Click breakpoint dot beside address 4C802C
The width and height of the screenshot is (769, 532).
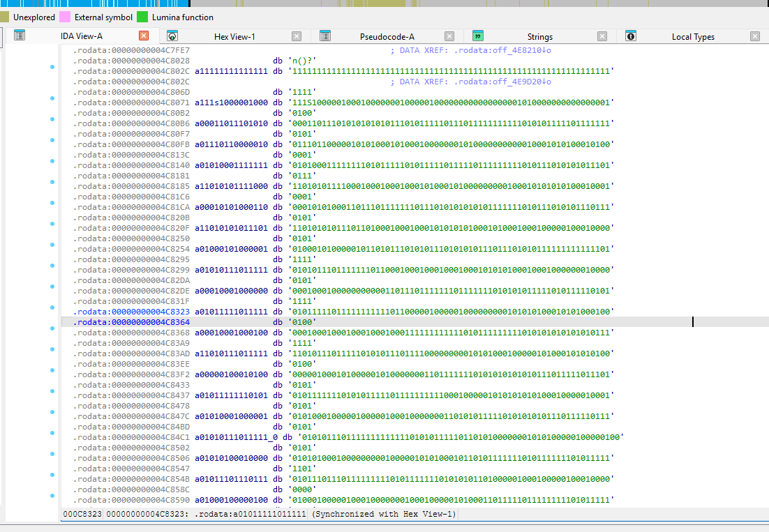point(52,67)
